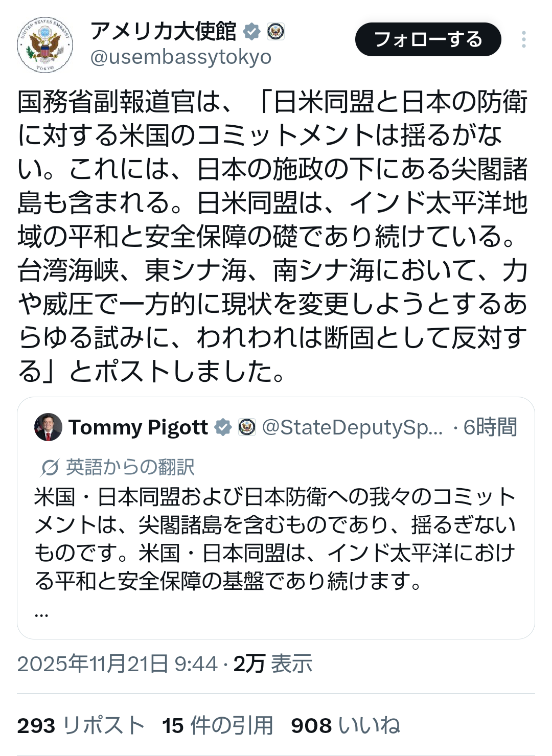Image resolution: width=552 pixels, height=756 pixels.
Task: View the 908 いいね likes list
Action: click(x=346, y=725)
